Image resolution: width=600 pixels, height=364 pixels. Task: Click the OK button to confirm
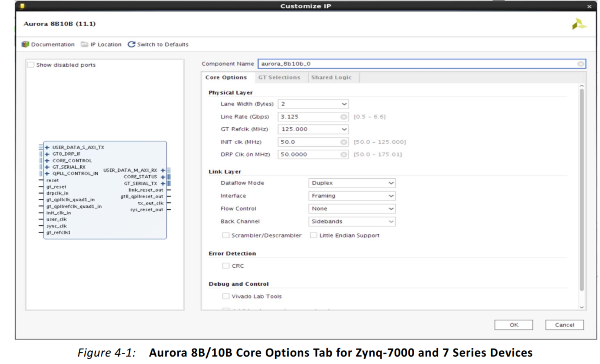point(514,325)
